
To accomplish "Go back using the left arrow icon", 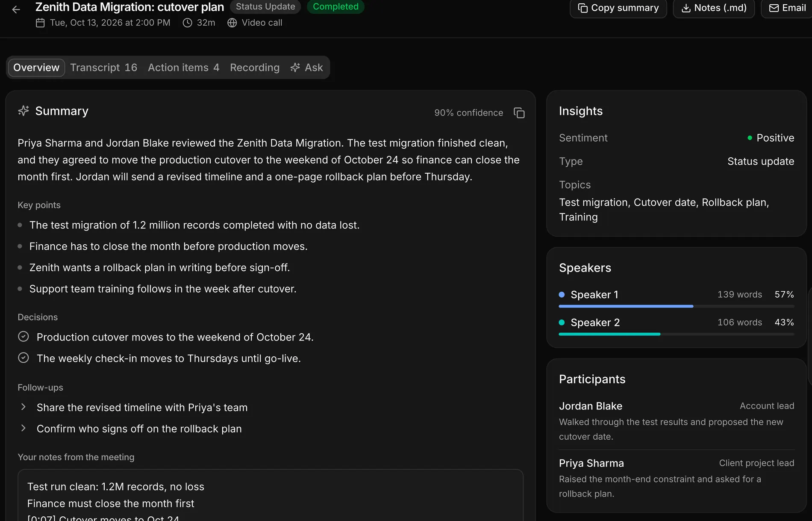I will (x=16, y=9).
